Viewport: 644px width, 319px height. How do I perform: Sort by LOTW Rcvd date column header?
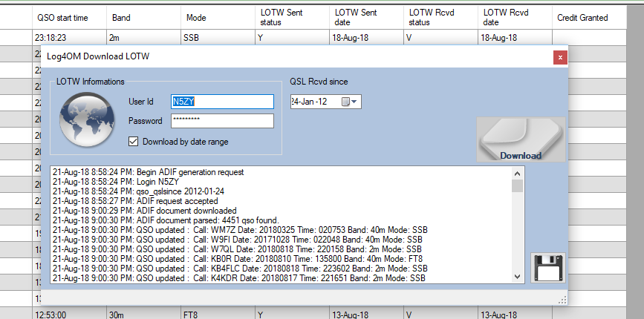(515, 18)
